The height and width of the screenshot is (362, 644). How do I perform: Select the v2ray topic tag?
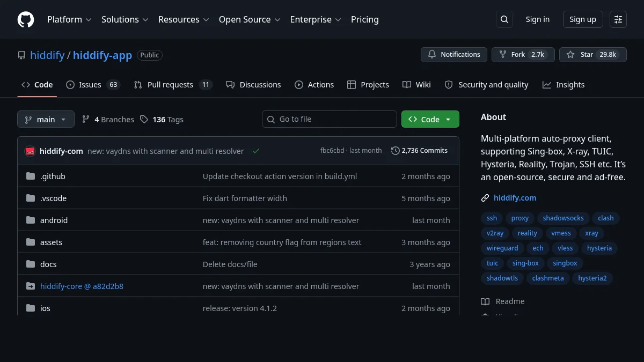pyautogui.click(x=495, y=233)
